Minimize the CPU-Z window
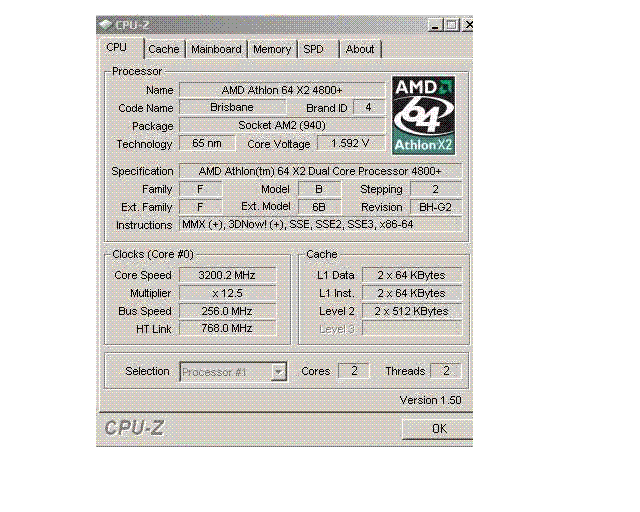This screenshot has width=640, height=512. (435, 25)
